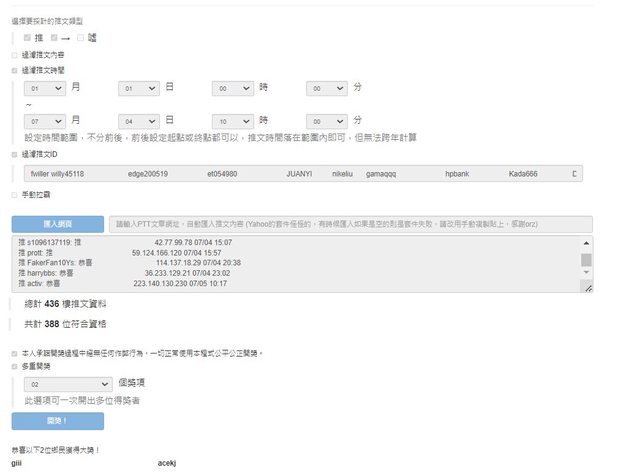The width and height of the screenshot is (640, 473).
Task: Toggle the 過濾推文ID filter checkbox
Action: click(14, 155)
